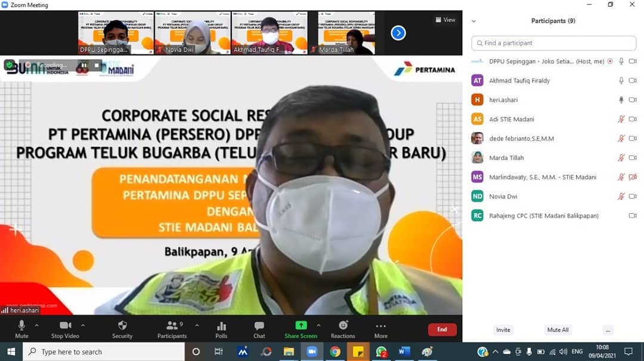Select participant Adi STIE Madani name
The height and width of the screenshot is (361, 644).
pos(512,119)
